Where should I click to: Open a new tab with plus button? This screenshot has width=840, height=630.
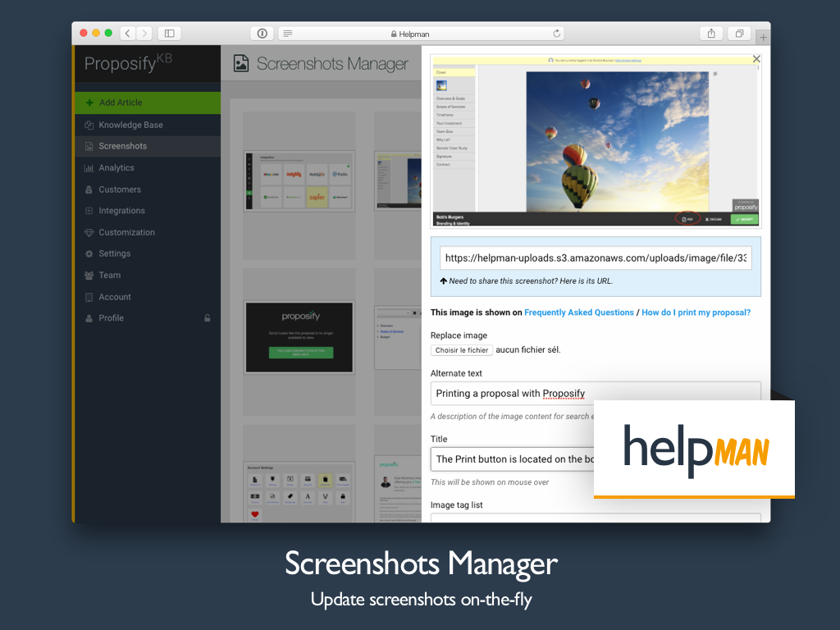tap(763, 37)
